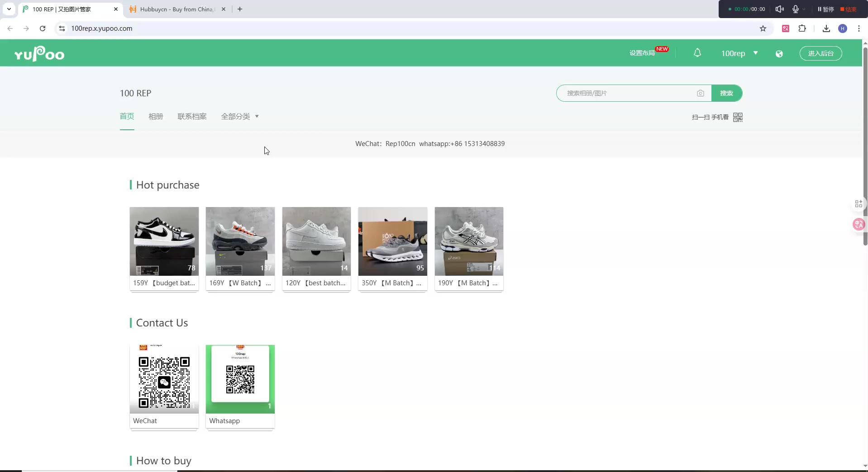868x472 pixels.
Task: Click the Yupoo logo
Action: (x=39, y=54)
